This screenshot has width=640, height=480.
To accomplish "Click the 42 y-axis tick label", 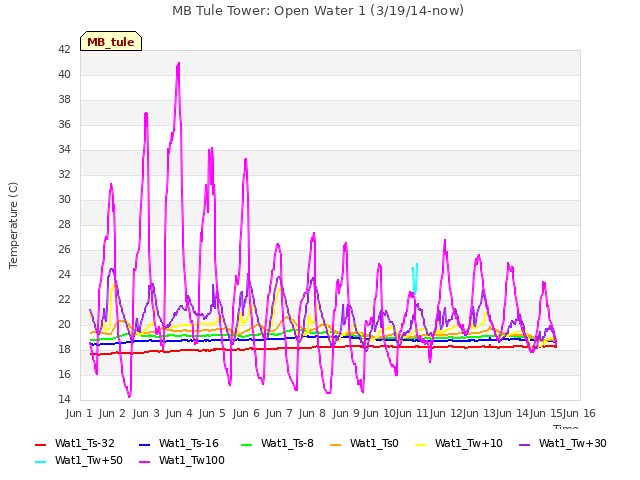I will click(x=64, y=50).
